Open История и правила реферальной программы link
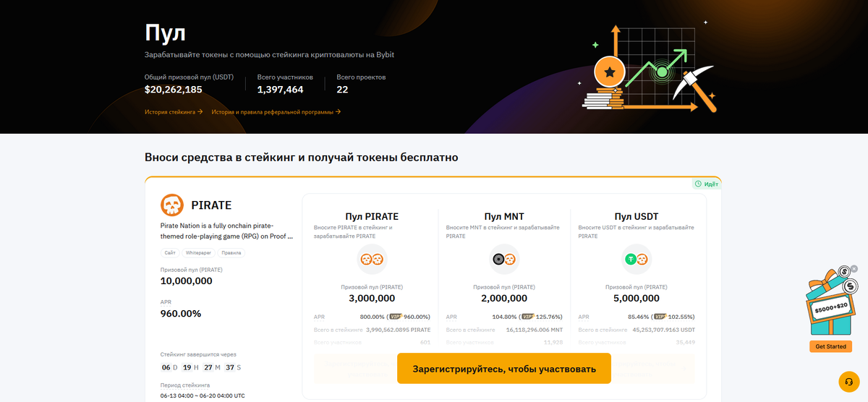 point(276,112)
